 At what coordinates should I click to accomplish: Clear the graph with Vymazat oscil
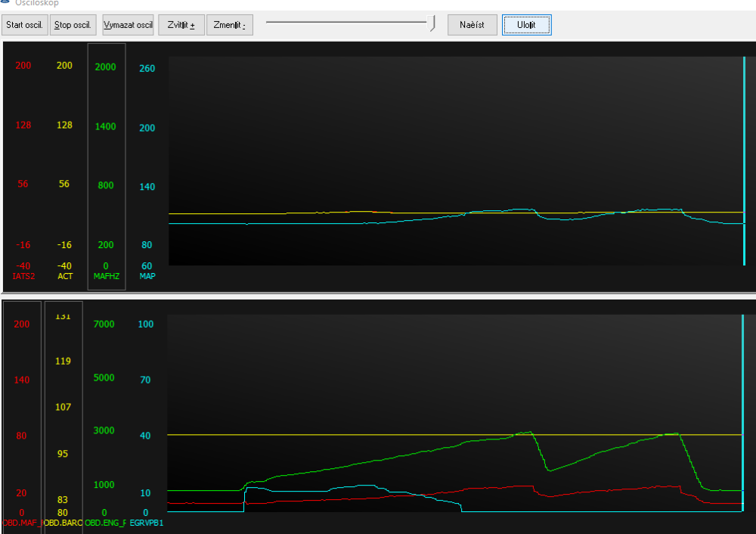coord(128,25)
